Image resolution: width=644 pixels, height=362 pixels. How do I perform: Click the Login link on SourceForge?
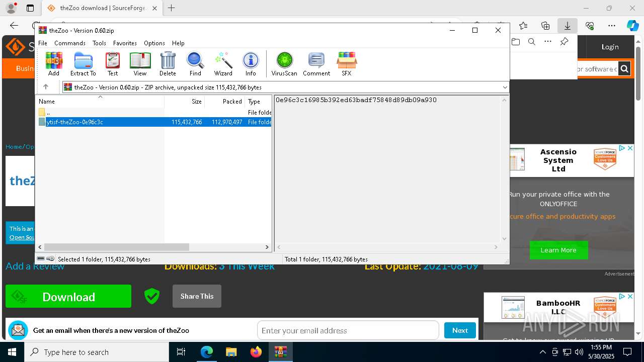pos(610,47)
